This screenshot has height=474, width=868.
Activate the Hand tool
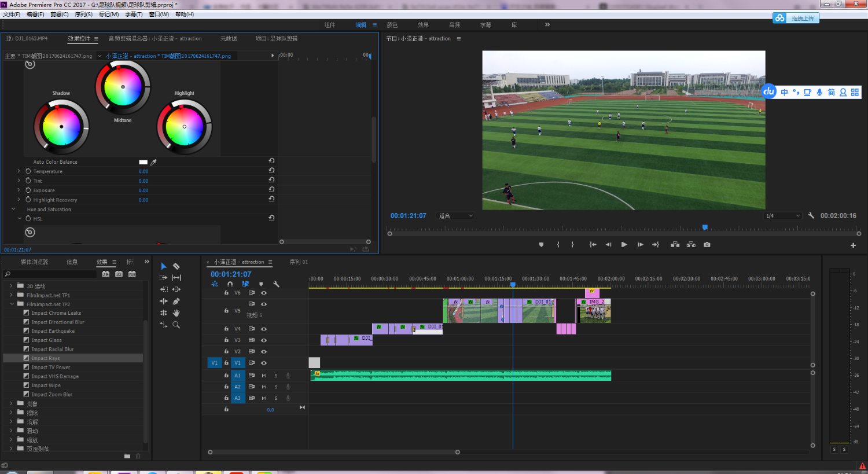tap(176, 313)
